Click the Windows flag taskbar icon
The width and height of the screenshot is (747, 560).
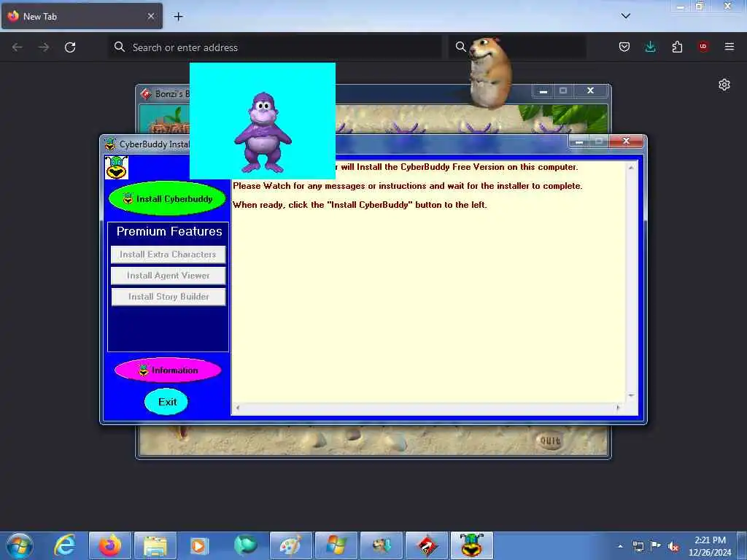pyautogui.click(x=336, y=545)
